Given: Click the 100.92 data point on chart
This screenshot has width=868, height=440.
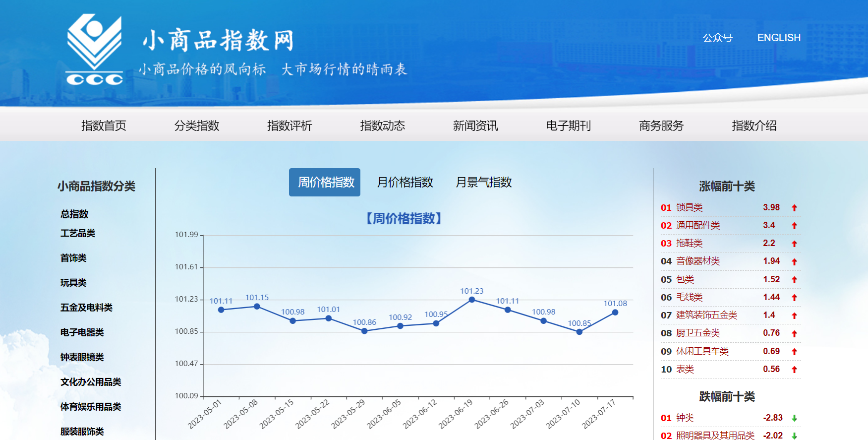Looking at the screenshot, I should tap(400, 326).
